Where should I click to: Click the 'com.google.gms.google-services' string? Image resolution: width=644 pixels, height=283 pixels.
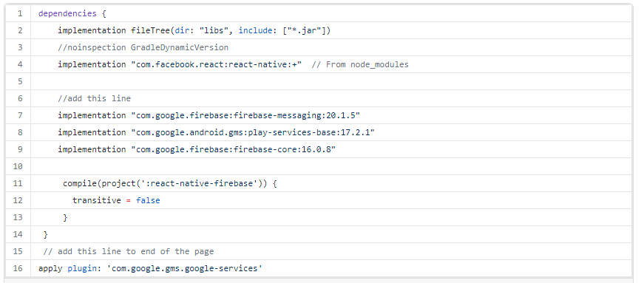click(184, 269)
